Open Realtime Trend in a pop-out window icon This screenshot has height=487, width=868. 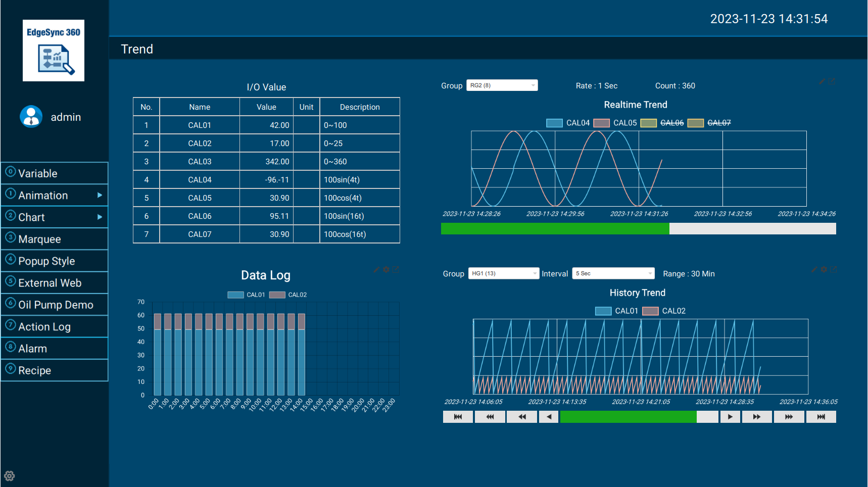click(832, 82)
